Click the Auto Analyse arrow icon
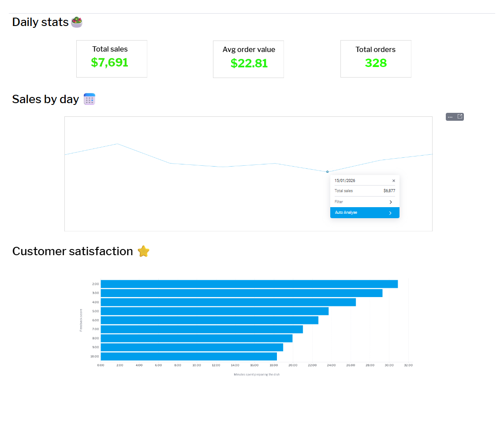The image size is (504, 424). (x=390, y=212)
